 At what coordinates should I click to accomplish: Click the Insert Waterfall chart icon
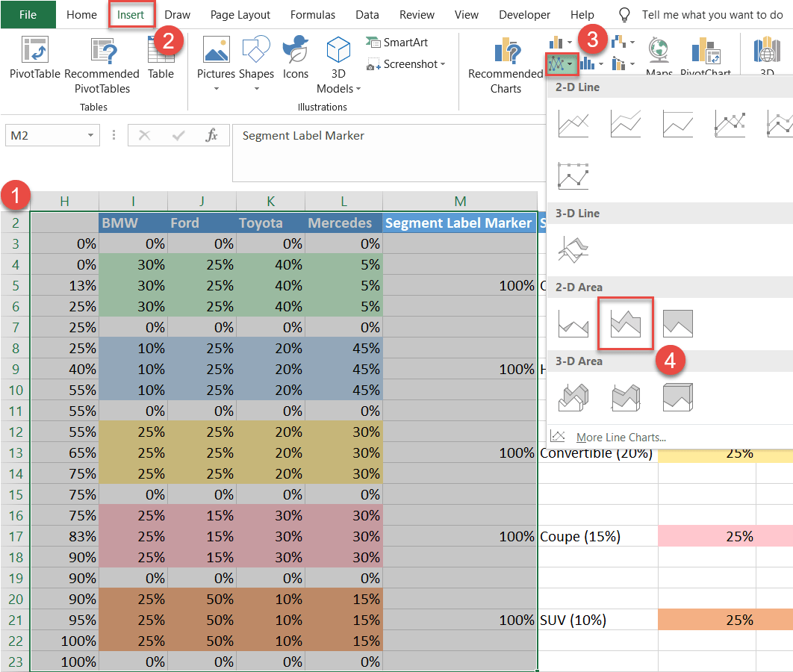pos(618,42)
